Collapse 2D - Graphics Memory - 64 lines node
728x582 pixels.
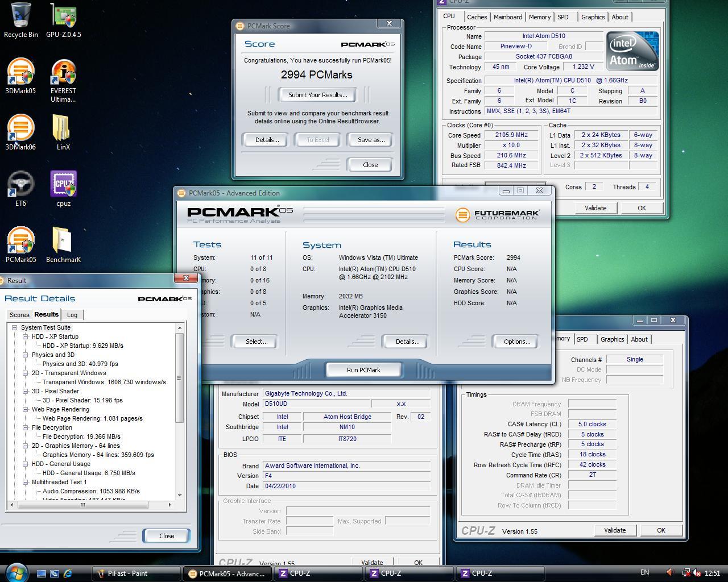coord(25,446)
